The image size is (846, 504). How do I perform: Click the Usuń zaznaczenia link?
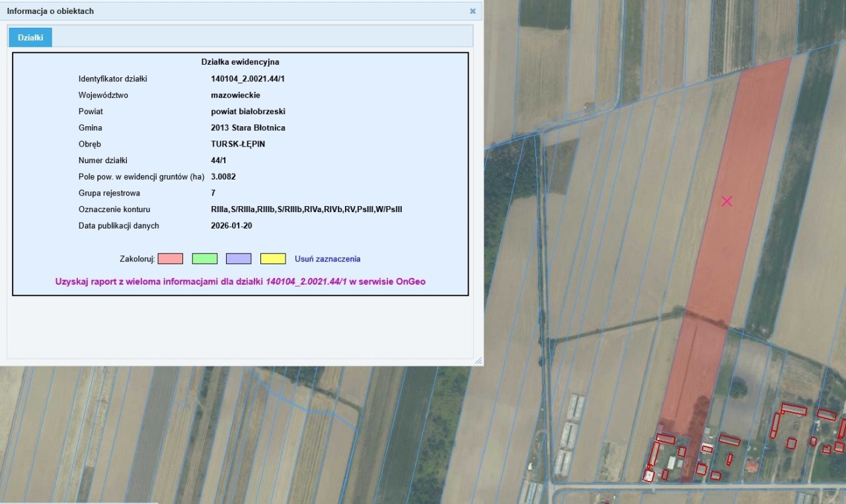(x=327, y=259)
